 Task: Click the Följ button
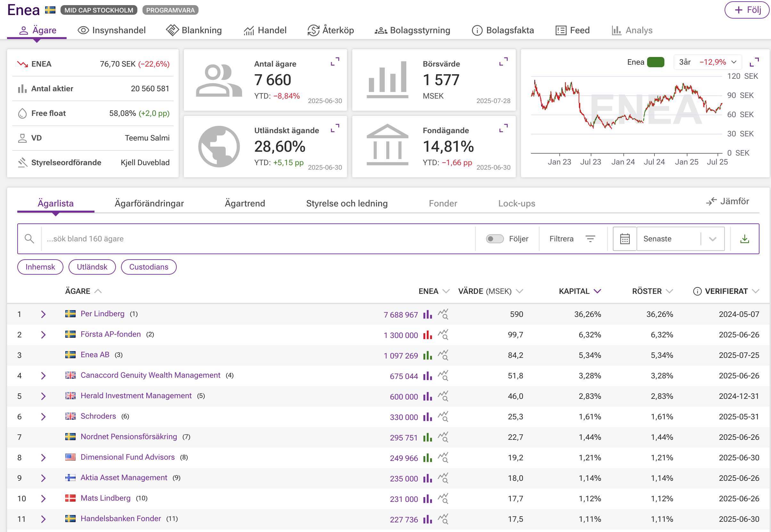(747, 10)
